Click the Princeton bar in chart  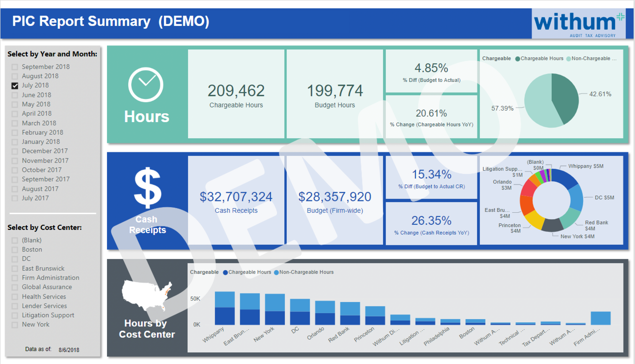(375, 316)
